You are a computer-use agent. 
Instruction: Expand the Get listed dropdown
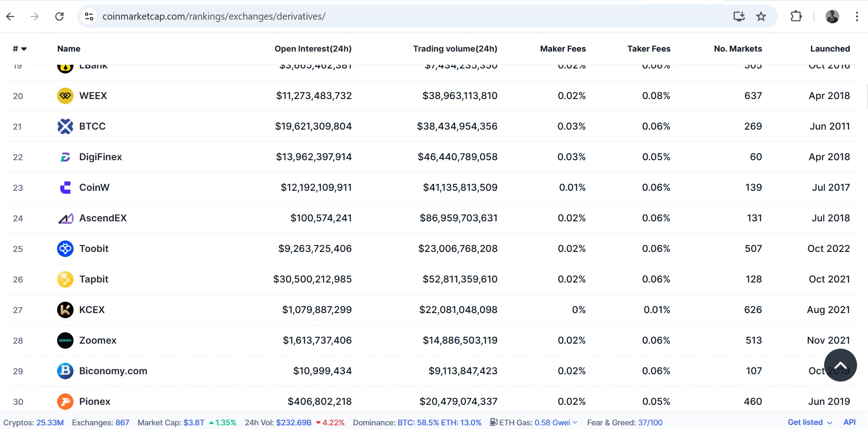[x=810, y=423]
